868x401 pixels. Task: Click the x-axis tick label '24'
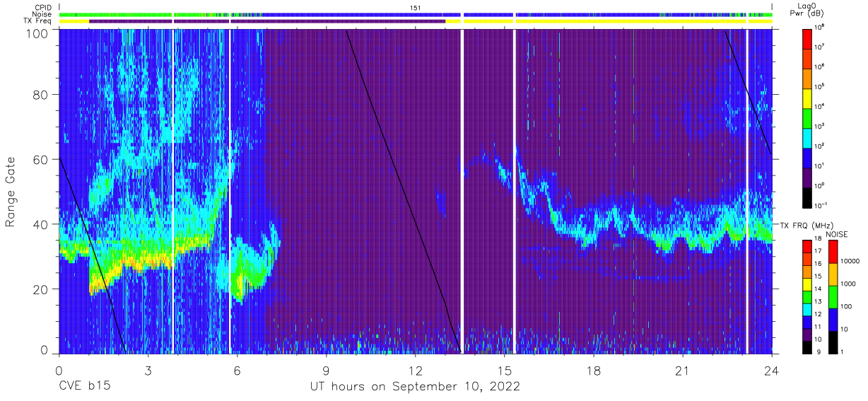click(x=772, y=370)
